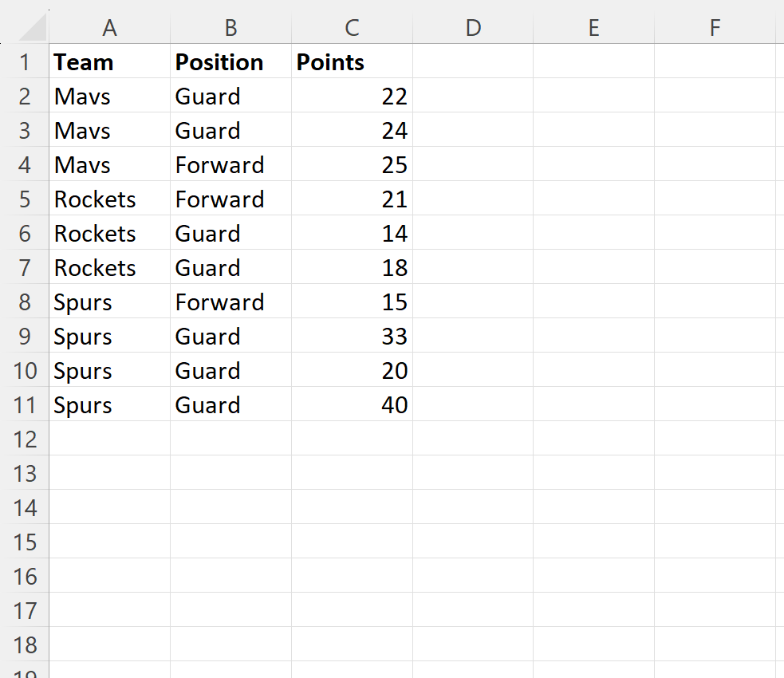784x678 pixels.
Task: Click the Select All corner triangle
Action: [33, 27]
